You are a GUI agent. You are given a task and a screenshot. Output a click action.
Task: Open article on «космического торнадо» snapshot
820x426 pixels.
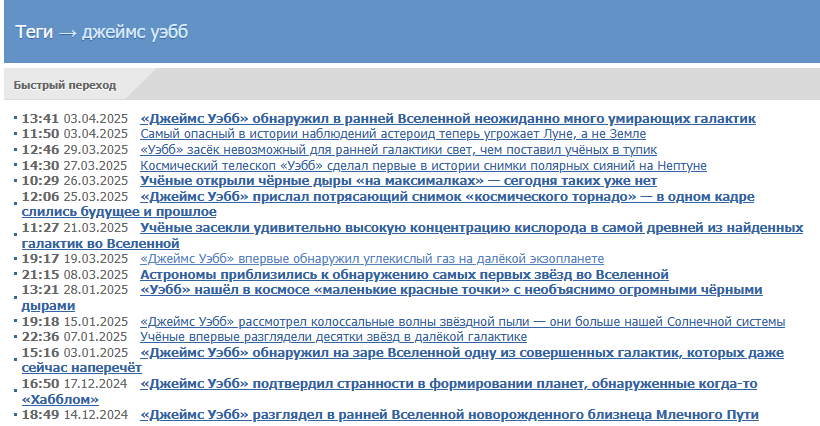point(388,204)
